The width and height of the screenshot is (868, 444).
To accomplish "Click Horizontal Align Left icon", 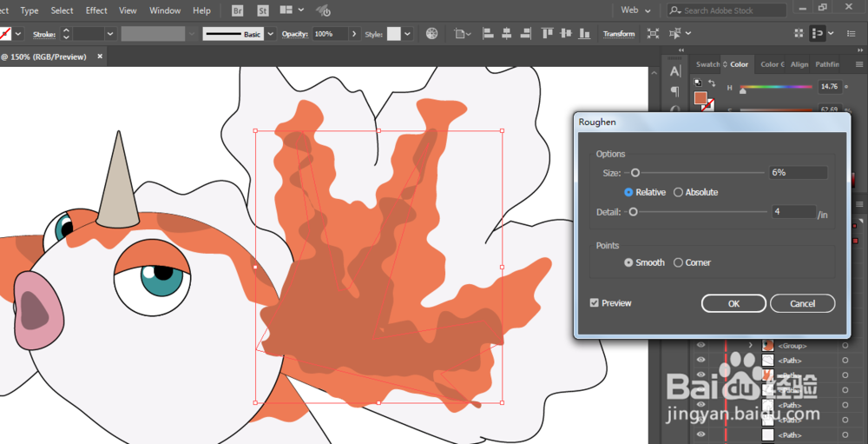I will 488,34.
